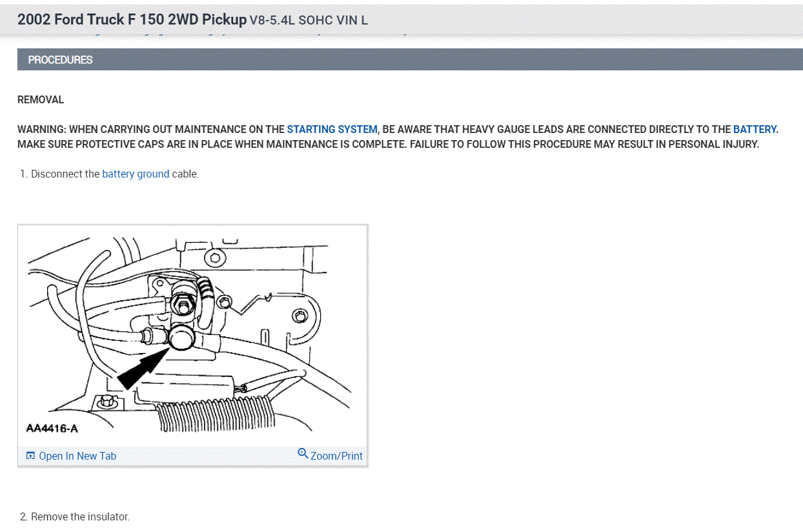Select the PROCEDURES section header bar
Image resolution: width=803 pixels, height=532 pixels.
(x=409, y=59)
